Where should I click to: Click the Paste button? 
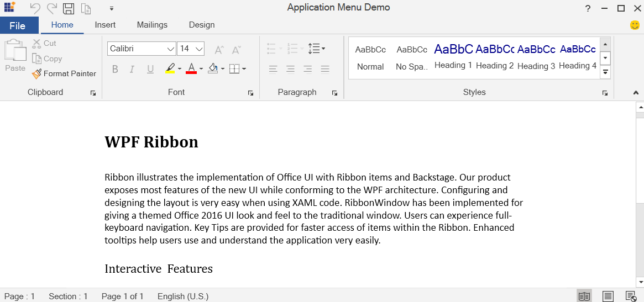click(15, 56)
